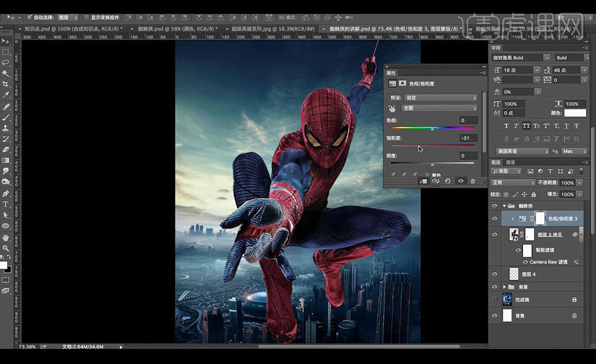
Task: Apply Faux Italic text style
Action: (x=516, y=126)
